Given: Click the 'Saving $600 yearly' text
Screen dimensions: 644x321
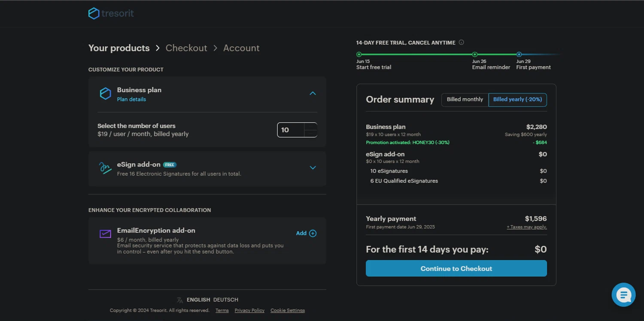Looking at the screenshot, I should [526, 135].
